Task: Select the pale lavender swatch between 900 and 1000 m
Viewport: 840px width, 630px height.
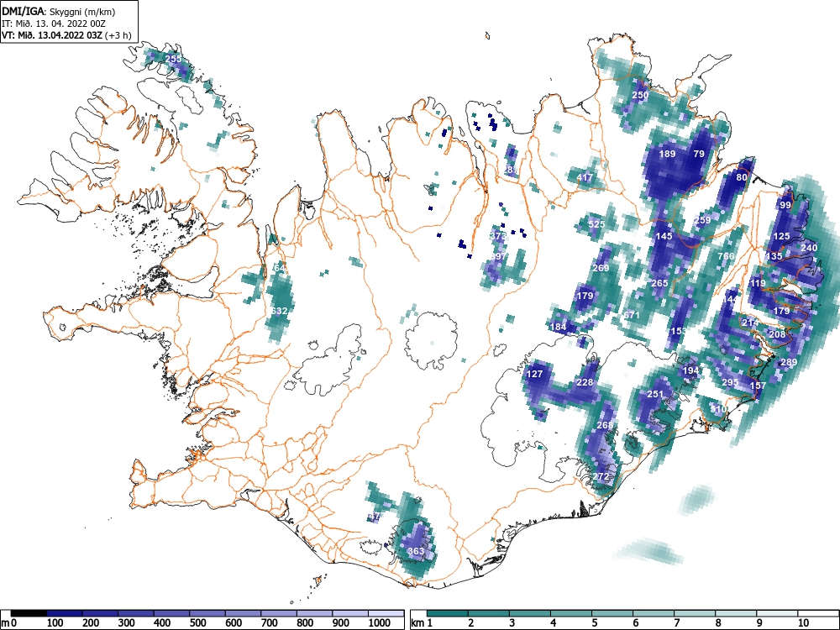Action: coord(350,613)
